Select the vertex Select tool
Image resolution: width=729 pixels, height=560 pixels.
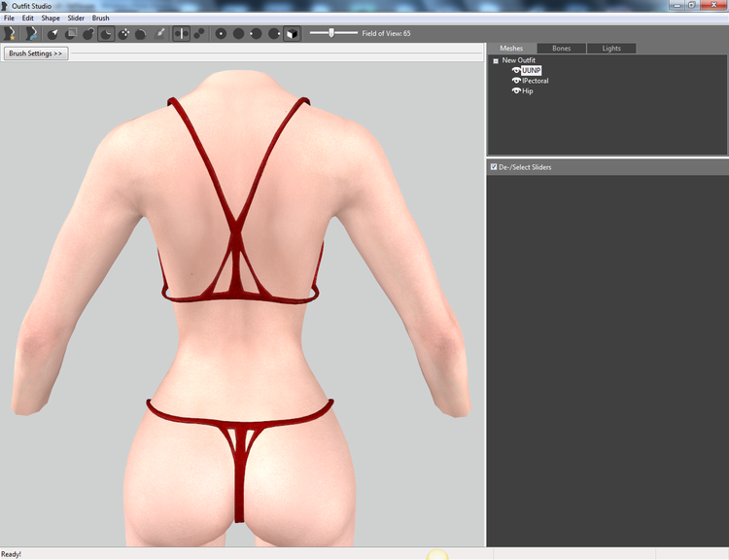tap(53, 33)
